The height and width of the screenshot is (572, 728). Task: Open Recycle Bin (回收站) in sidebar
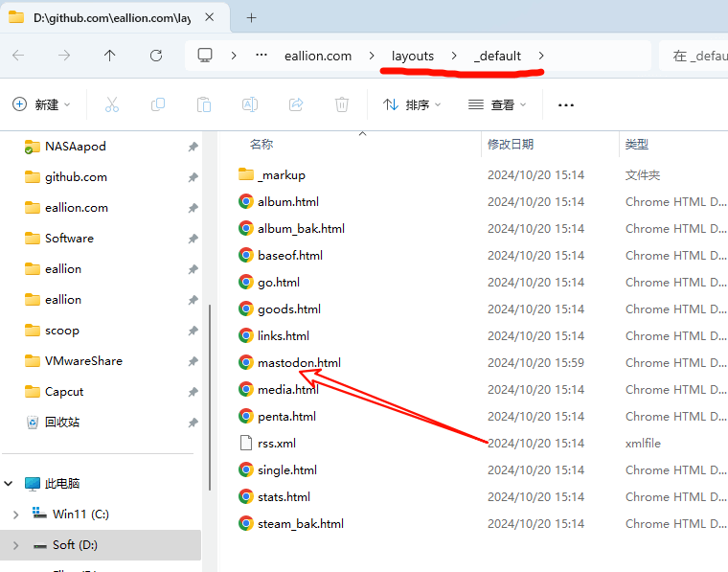point(61,422)
